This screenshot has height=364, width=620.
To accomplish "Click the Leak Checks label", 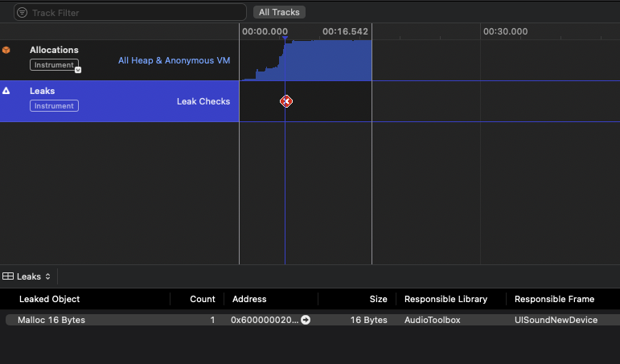I will coord(203,101).
